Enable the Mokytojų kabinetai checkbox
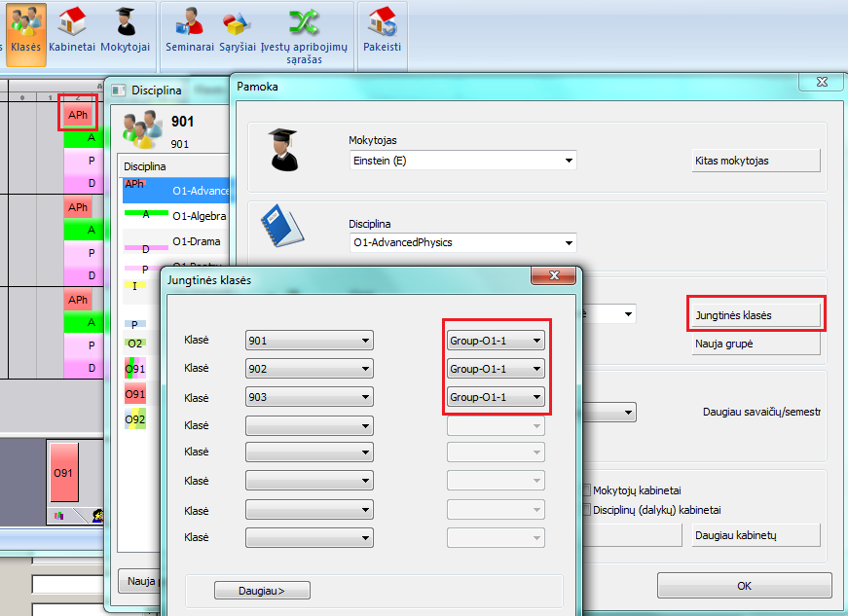Viewport: 848px width, 616px height. 586,490
